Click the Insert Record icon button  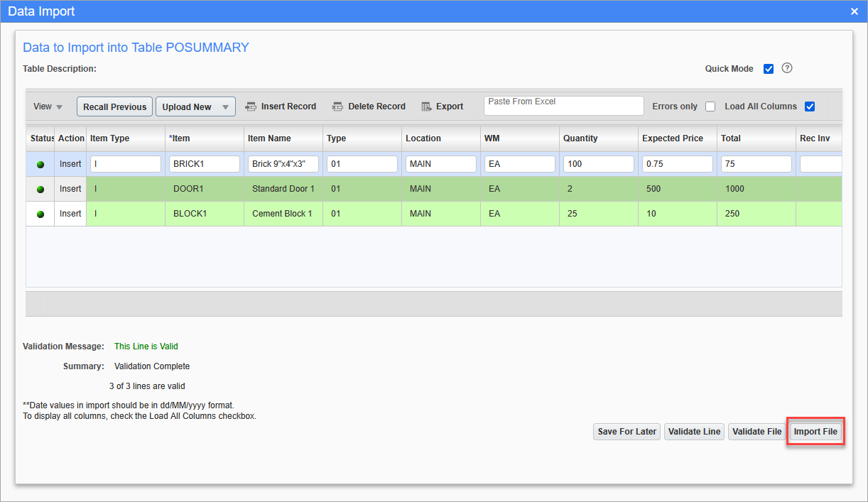(281, 107)
